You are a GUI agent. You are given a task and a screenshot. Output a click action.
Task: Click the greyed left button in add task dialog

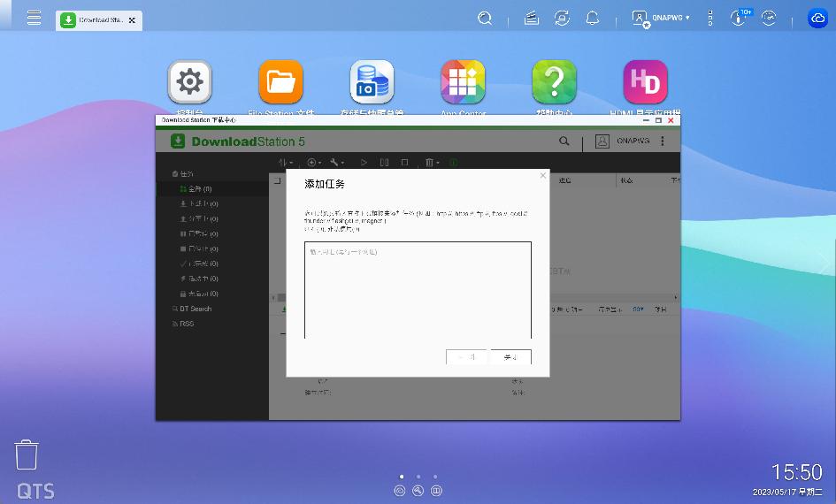tap(466, 357)
